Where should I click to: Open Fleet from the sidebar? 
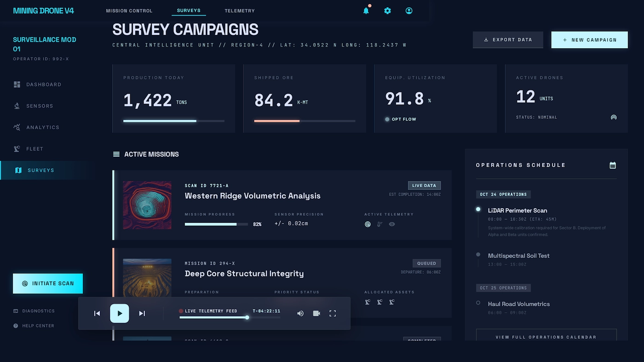tap(34, 148)
